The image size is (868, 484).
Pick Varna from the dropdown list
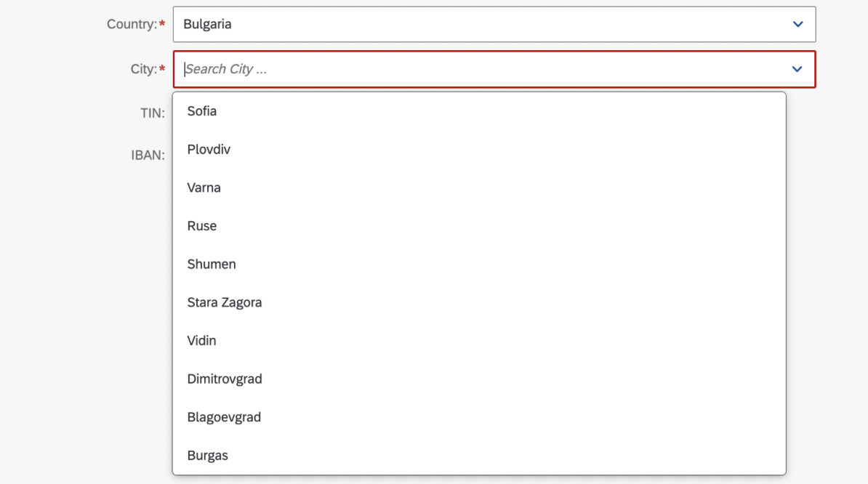click(479, 187)
